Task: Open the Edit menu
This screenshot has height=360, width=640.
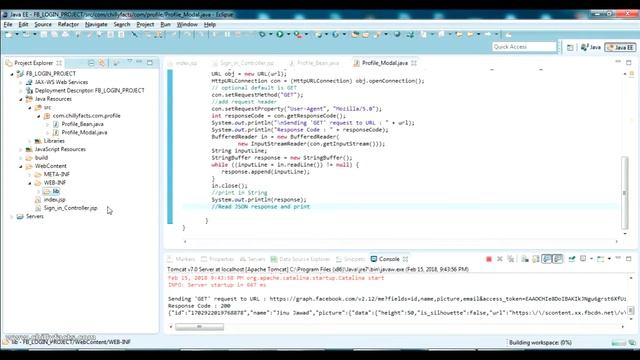Action: (23, 24)
